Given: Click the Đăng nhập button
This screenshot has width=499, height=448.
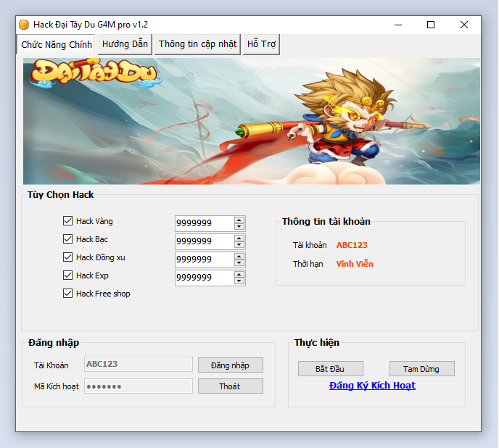Looking at the screenshot, I should 230,365.
